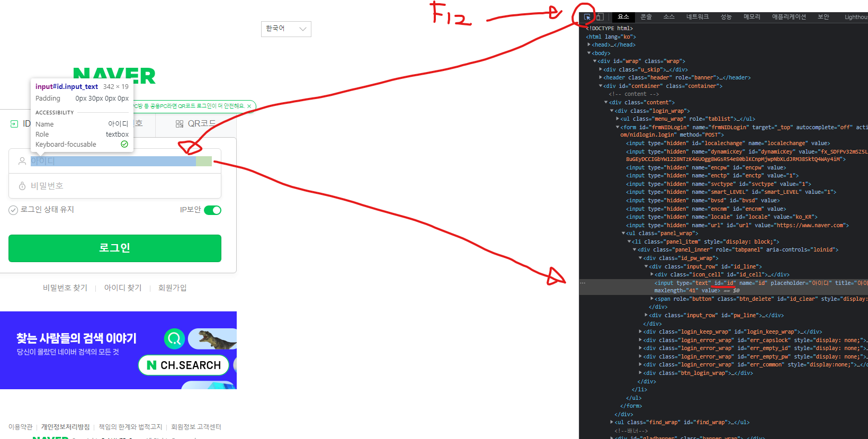
Task: Toggle the DevTools device toolbar icon
Action: pos(599,17)
